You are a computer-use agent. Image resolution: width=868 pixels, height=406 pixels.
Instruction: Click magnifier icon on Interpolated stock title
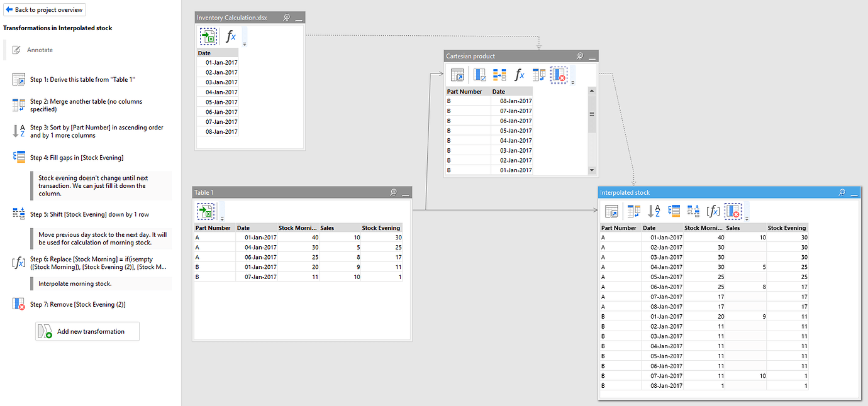click(x=842, y=192)
